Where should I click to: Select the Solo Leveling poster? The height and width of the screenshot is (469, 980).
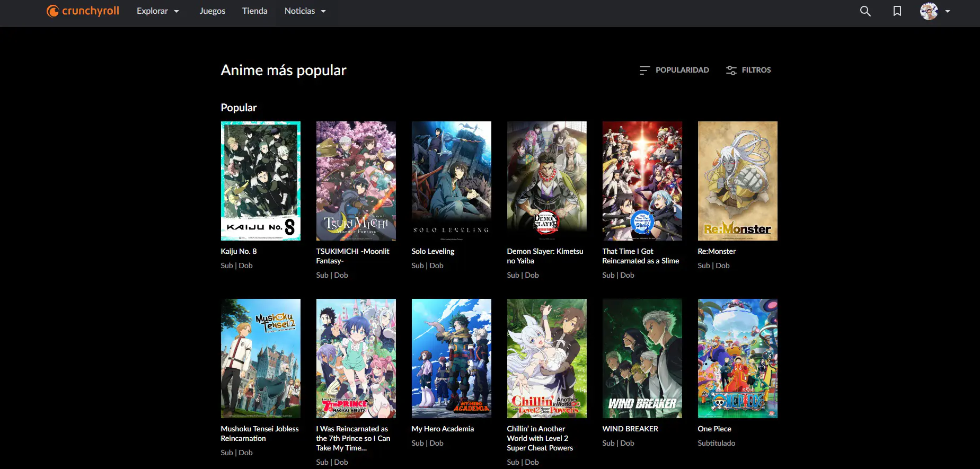[x=452, y=181]
